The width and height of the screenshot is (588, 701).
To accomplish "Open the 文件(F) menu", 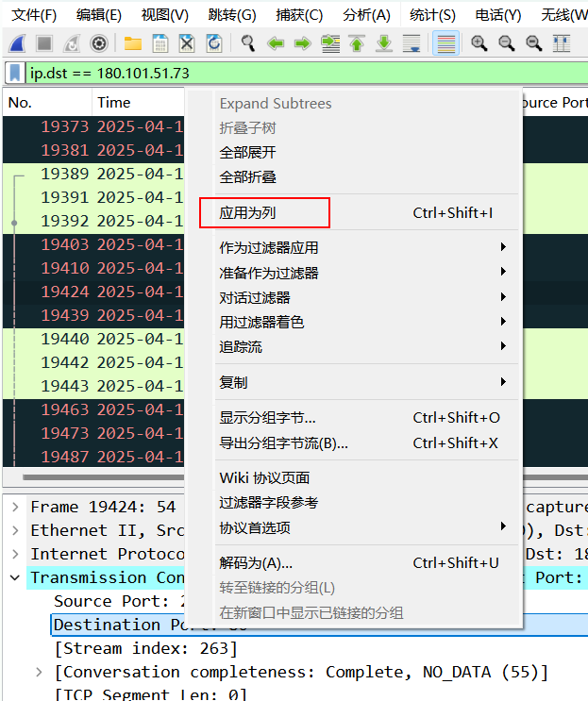I will point(34,15).
